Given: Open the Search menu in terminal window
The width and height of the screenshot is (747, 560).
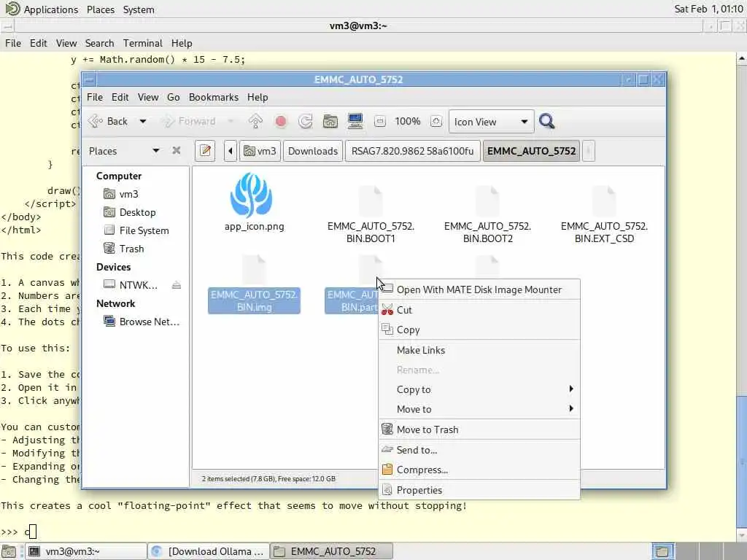Looking at the screenshot, I should point(99,43).
